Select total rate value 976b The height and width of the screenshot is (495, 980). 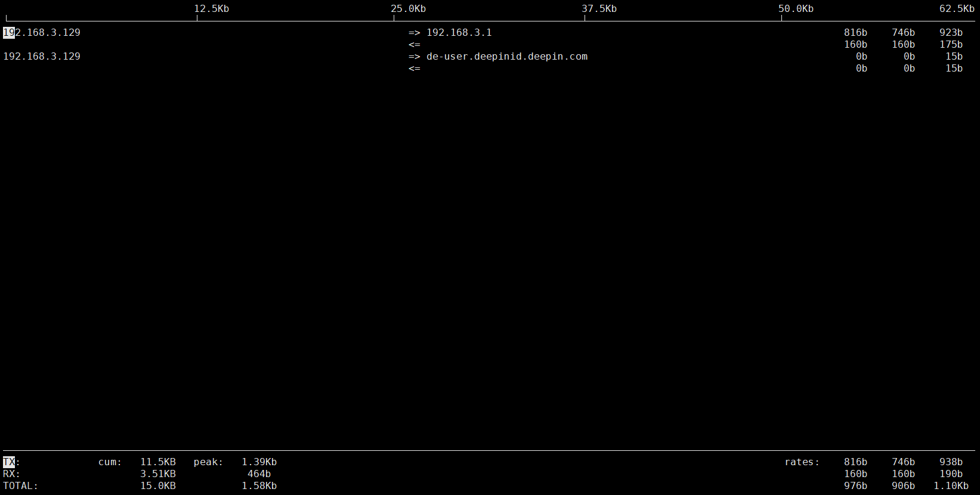click(x=856, y=485)
